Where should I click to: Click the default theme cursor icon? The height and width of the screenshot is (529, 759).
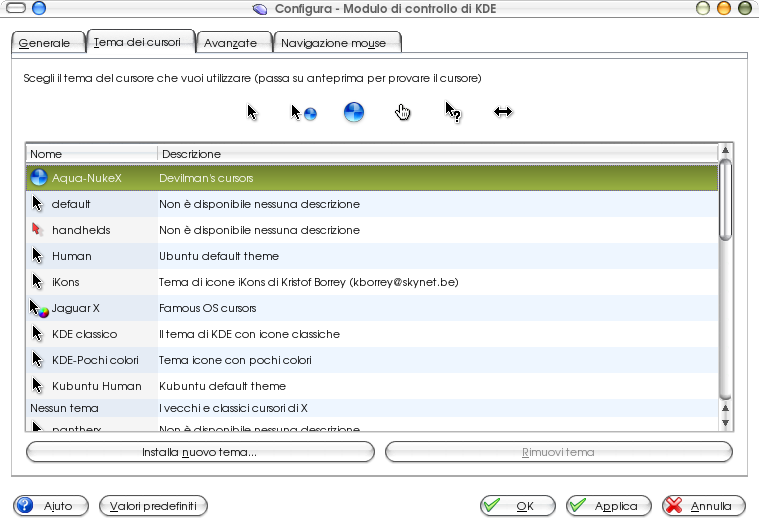(x=37, y=204)
